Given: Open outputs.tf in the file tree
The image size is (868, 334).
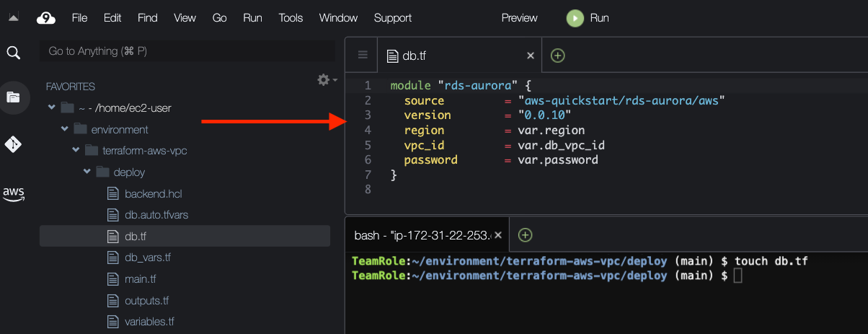Looking at the screenshot, I should [146, 300].
